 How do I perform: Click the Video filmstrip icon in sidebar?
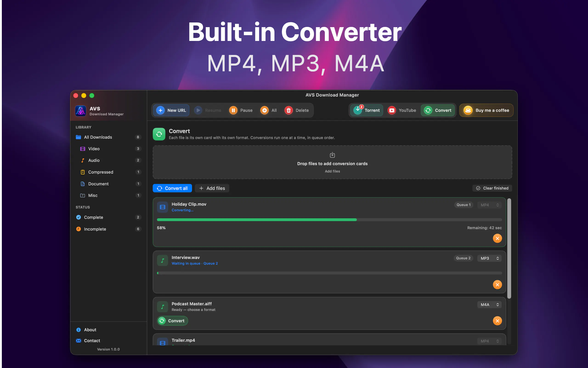[x=83, y=149]
